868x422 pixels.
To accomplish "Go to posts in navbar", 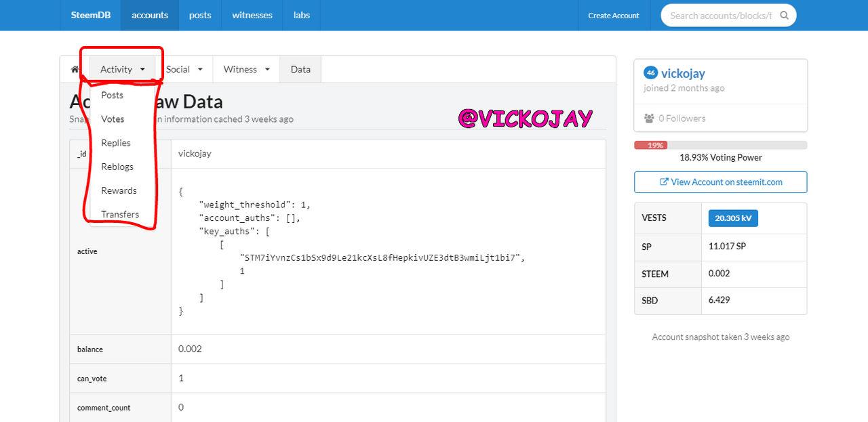I will 200,15.
